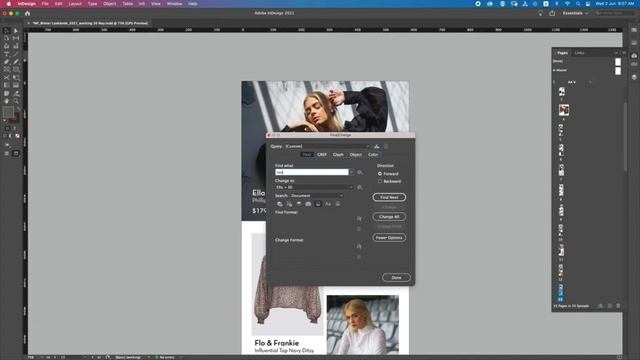This screenshot has height=360, width=640.
Task: Toggle Include Master Pages search option
Action: (x=308, y=204)
